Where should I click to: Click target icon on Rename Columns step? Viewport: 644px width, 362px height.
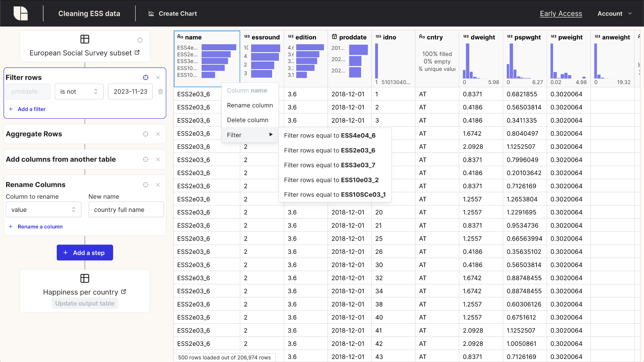[146, 185]
